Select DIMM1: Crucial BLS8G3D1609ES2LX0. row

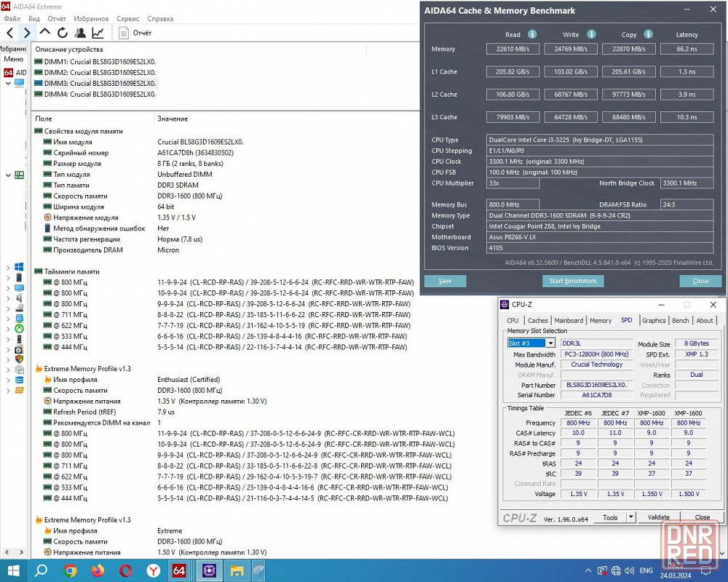[95, 62]
